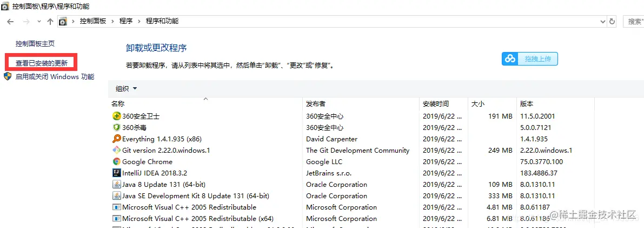Sort by 安装时间 column header

(436, 104)
